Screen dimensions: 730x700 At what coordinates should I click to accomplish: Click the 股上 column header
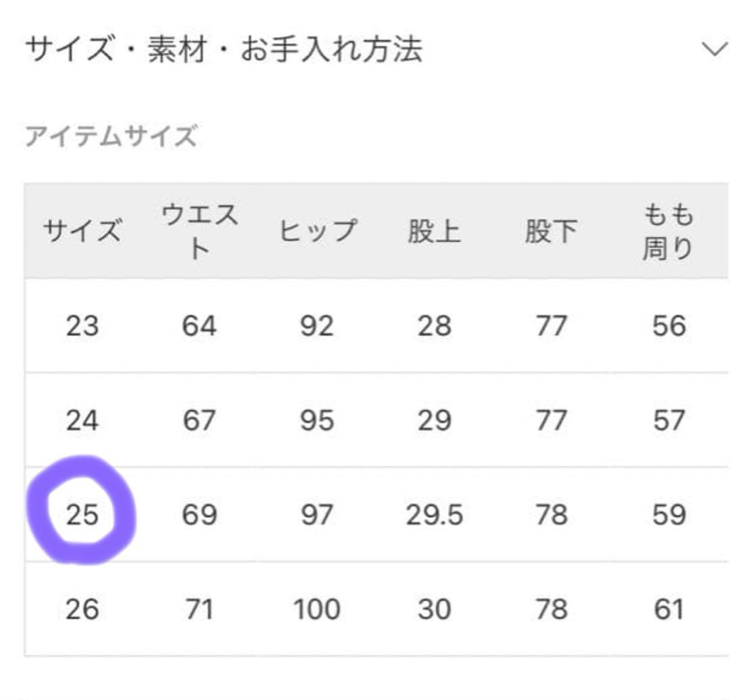coord(435,230)
